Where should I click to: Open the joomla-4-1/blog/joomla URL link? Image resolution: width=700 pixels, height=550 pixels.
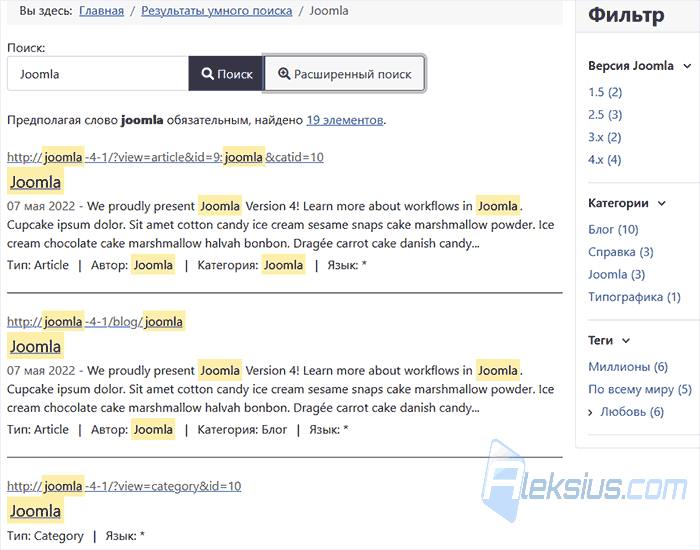(x=95, y=321)
